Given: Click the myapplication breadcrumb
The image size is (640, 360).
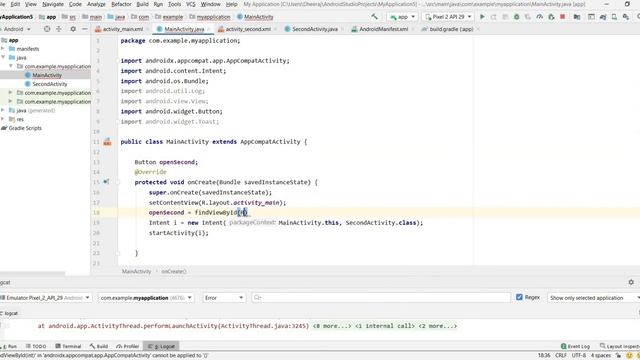Looking at the screenshot, I should 210,17.
